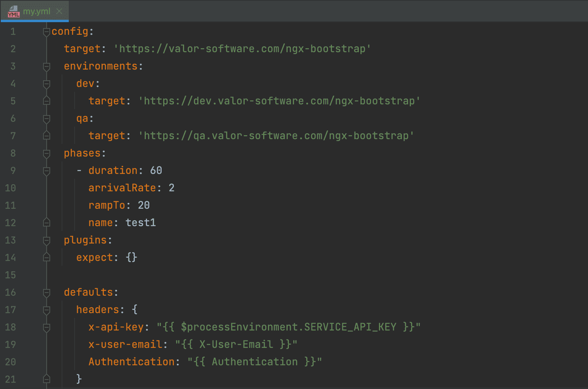Fold the qa block on line 6
Viewport: 588px width, 389px height.
pos(47,119)
